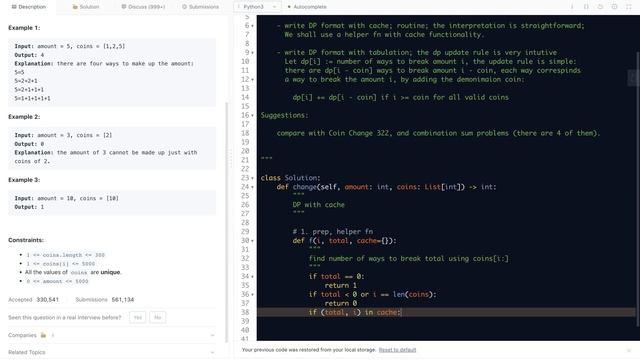Viewport: 640px width, 360px height.
Task: Click 'Input: amount = 5, coins = [1,2,5]'
Action: click(70, 46)
